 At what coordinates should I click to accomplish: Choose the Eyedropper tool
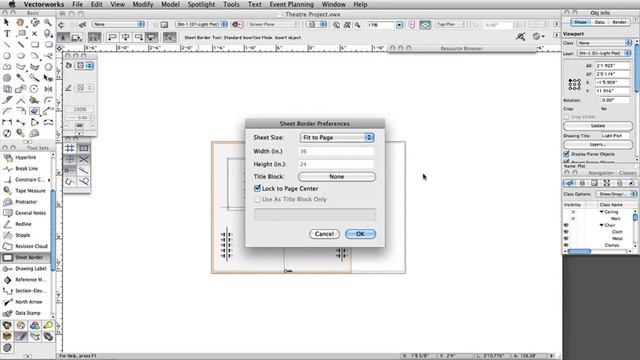click(x=20, y=78)
